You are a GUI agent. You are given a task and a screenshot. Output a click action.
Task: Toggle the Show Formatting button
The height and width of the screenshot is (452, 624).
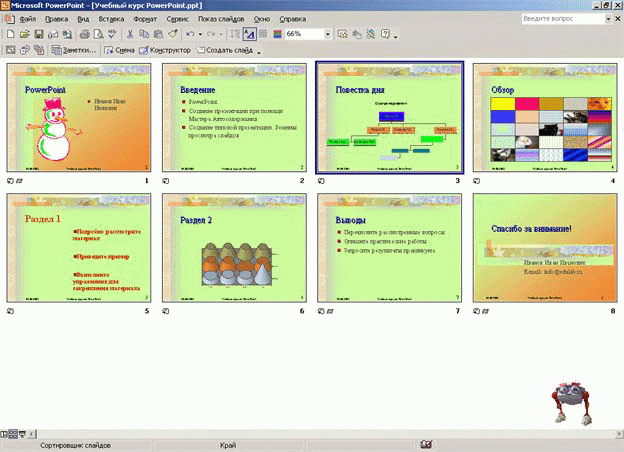click(249, 34)
